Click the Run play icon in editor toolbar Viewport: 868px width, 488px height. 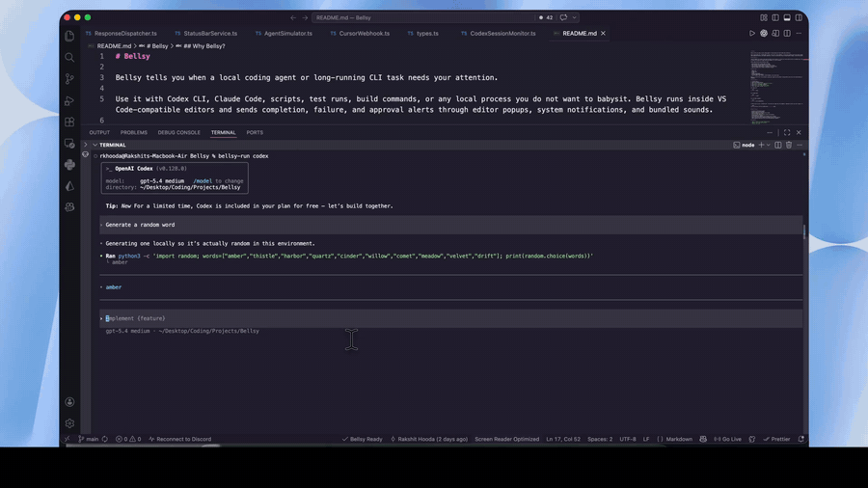pyautogui.click(x=751, y=33)
